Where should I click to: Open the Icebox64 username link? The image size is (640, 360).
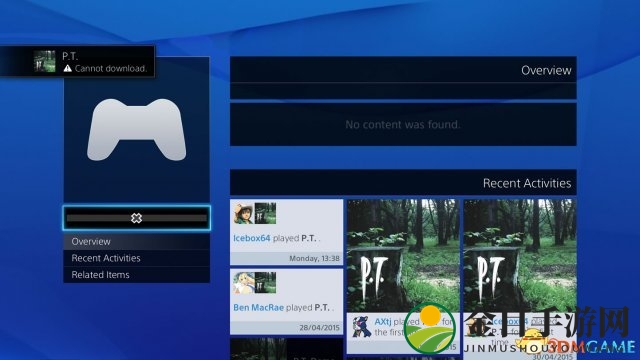pyautogui.click(x=251, y=238)
